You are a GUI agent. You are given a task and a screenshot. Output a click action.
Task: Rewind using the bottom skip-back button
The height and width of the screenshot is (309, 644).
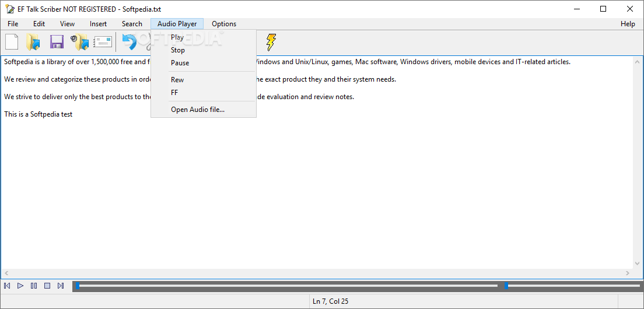click(7, 286)
